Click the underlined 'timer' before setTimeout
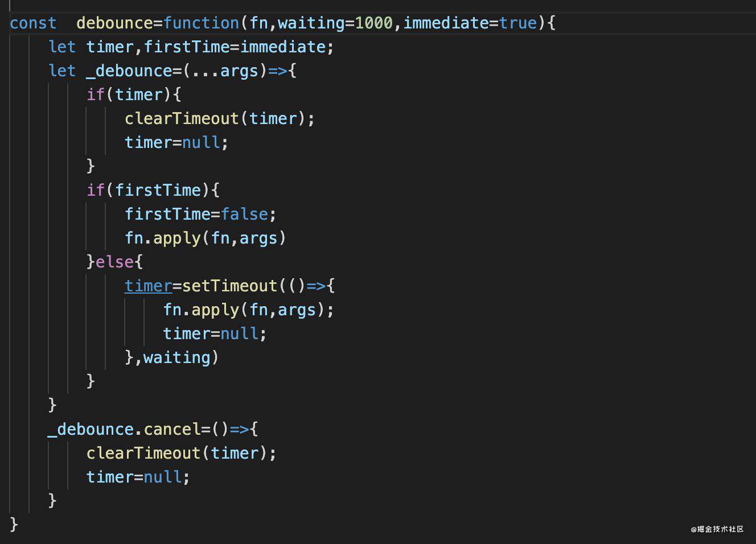This screenshot has height=544, width=756. point(148,286)
